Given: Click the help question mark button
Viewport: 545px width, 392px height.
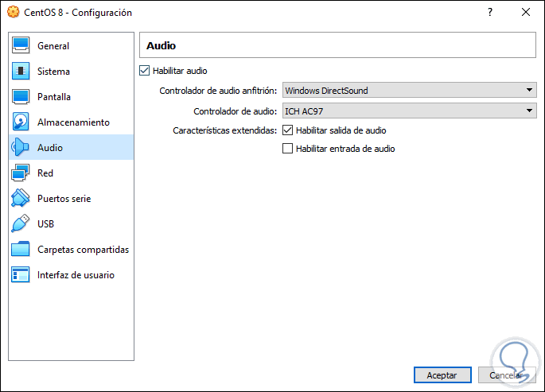Looking at the screenshot, I should point(490,13).
